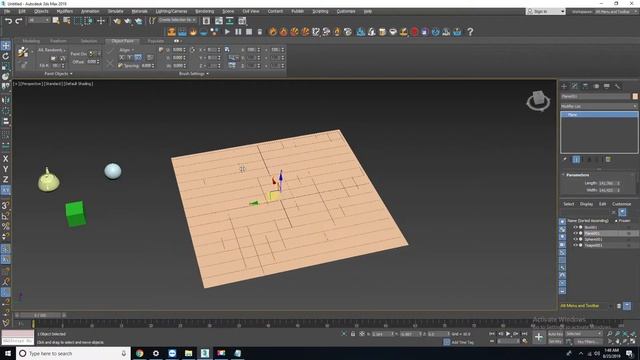This screenshot has width=640, height=360.
Task: Click the stop square icon in toolbar
Action: click(249, 31)
